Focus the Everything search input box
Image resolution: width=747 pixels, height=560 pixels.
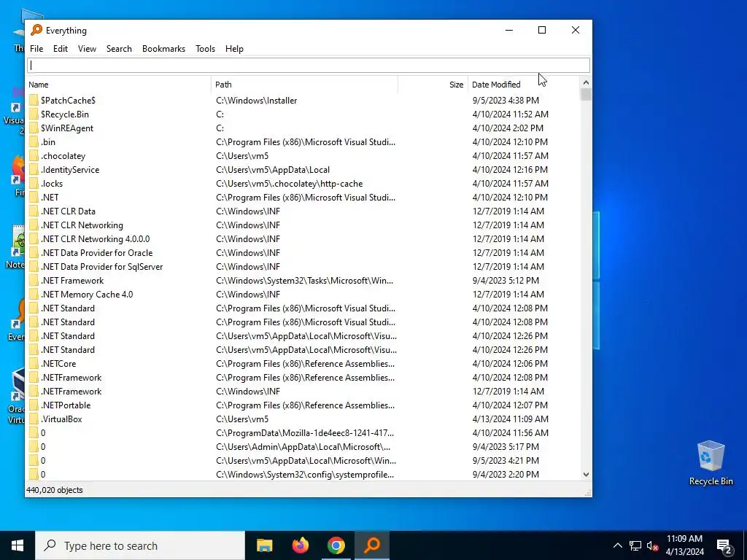(309, 65)
